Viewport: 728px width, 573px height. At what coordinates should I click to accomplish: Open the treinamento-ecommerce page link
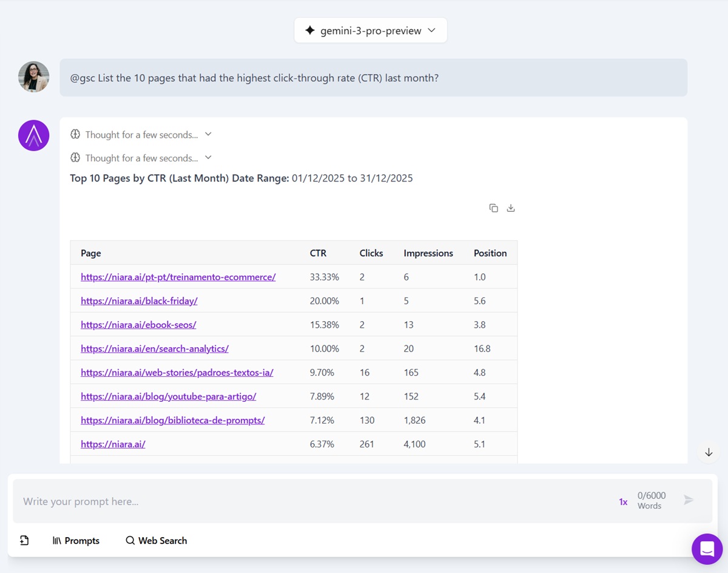(178, 277)
